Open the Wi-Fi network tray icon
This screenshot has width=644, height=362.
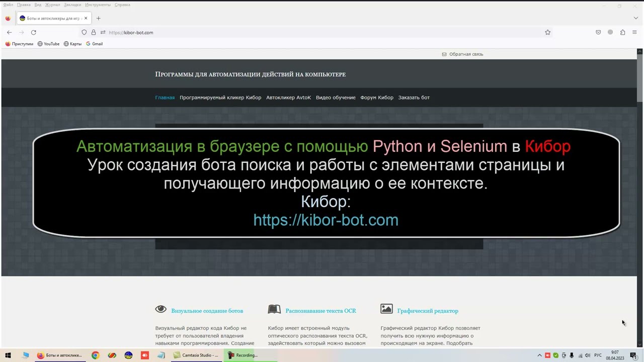[x=580, y=355]
